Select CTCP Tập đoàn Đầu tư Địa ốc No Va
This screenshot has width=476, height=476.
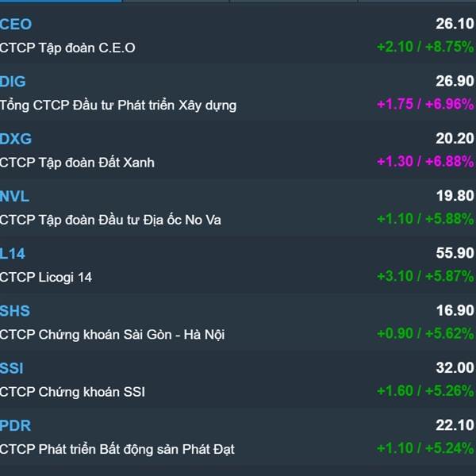110,220
